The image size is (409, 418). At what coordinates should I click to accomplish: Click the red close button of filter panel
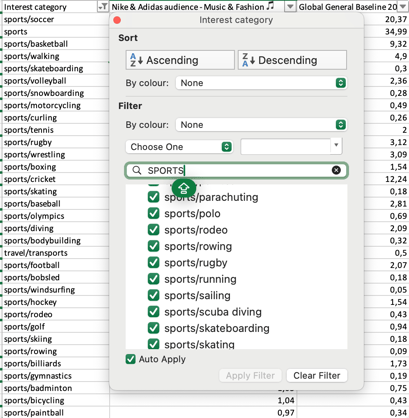pos(117,20)
